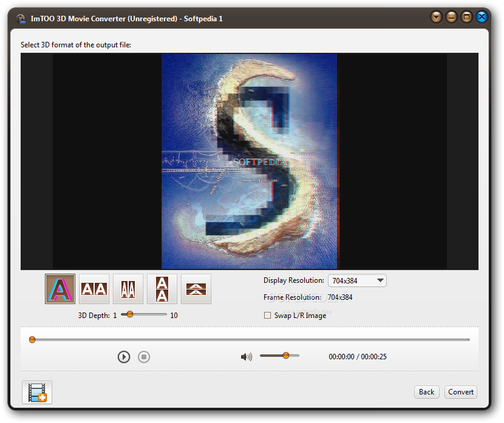504x423 pixels.
Task: Adjust the 3D Depth slider handle
Action: pos(129,314)
